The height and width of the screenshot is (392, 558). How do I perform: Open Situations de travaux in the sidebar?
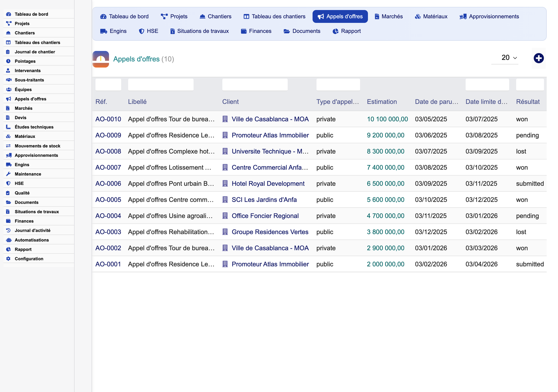click(x=37, y=212)
